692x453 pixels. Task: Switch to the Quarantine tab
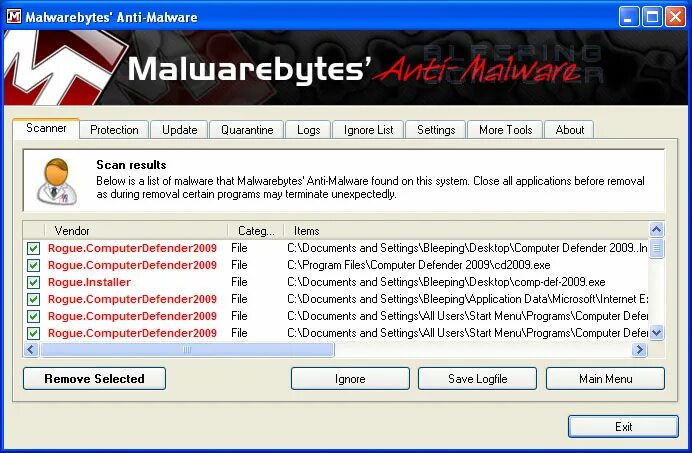(x=247, y=130)
